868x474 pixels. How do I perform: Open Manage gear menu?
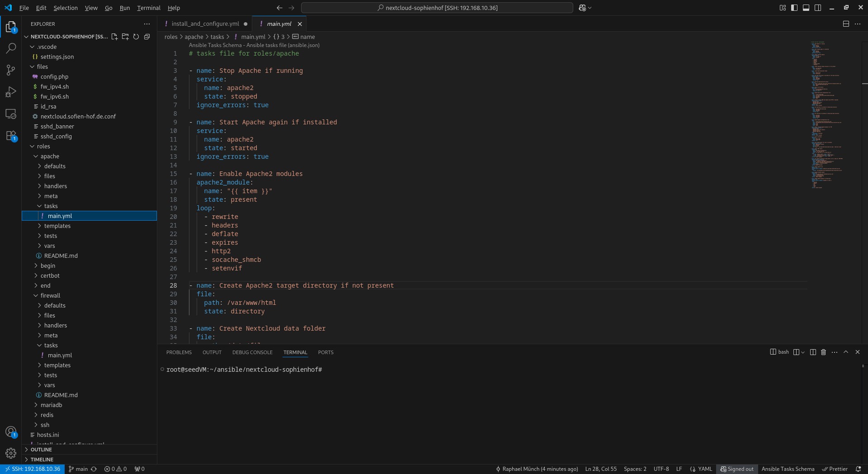pyautogui.click(x=11, y=453)
